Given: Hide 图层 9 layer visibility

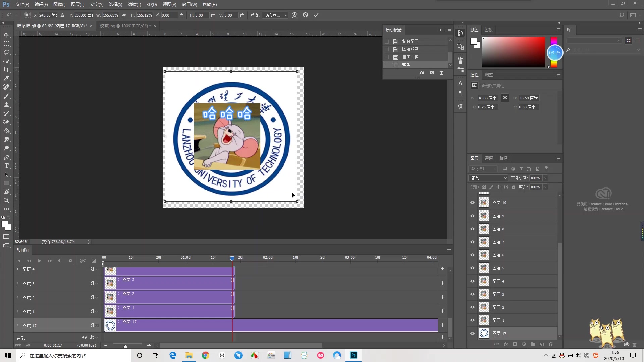Looking at the screenshot, I should pos(472,216).
